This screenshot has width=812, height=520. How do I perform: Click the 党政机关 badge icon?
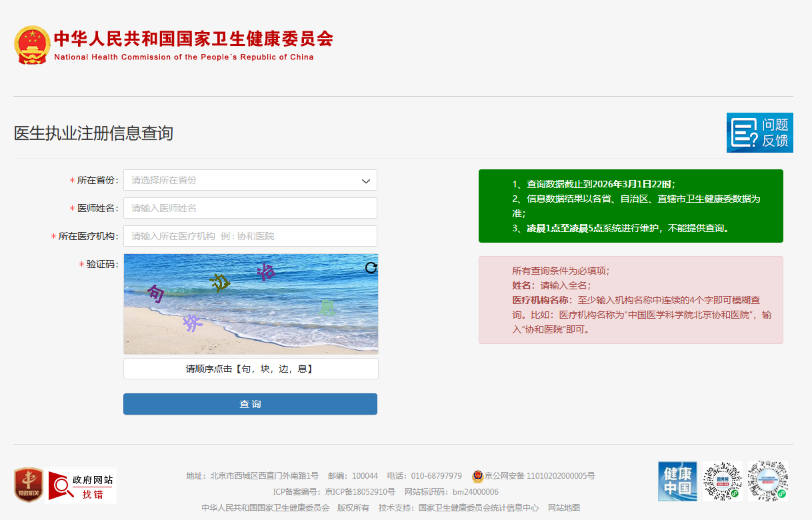pos(29,485)
